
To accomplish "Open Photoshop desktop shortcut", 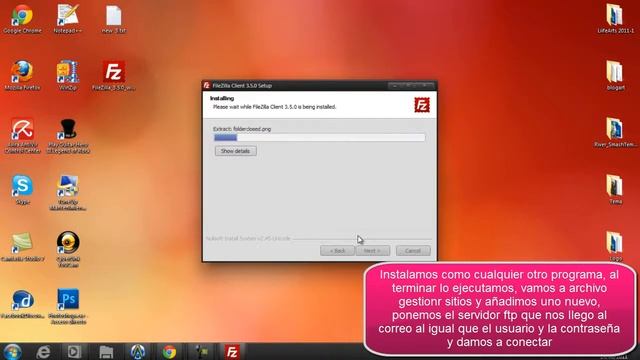I will coord(68,307).
